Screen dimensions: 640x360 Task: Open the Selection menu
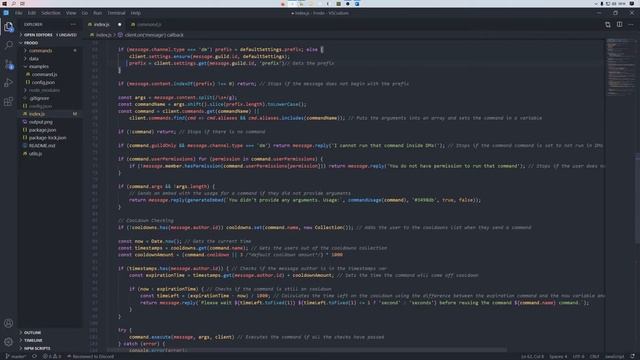[x=51, y=13]
